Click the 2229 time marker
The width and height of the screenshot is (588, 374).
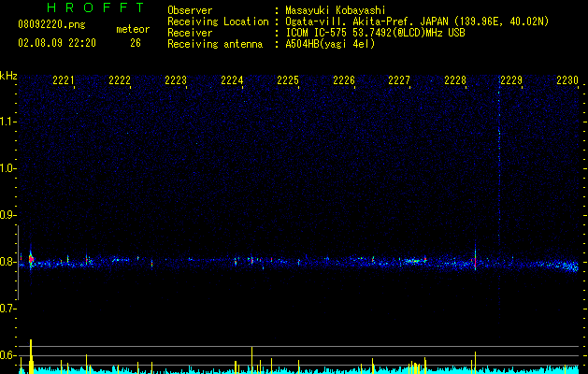(511, 80)
